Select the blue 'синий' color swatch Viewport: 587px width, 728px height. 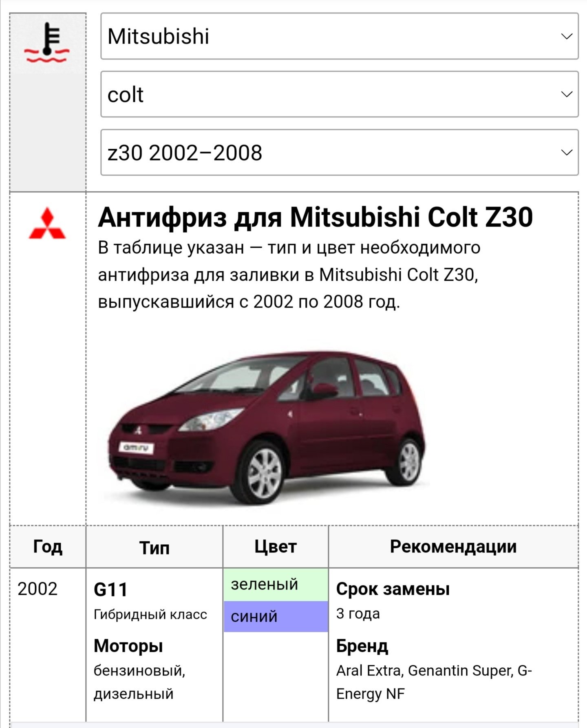(x=276, y=616)
